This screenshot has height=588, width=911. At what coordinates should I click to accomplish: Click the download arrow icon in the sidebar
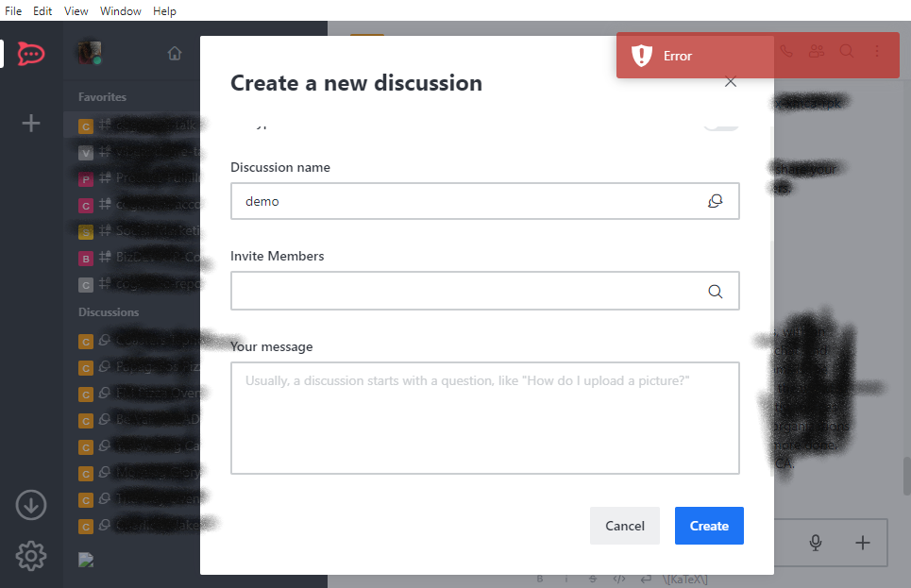(x=31, y=505)
